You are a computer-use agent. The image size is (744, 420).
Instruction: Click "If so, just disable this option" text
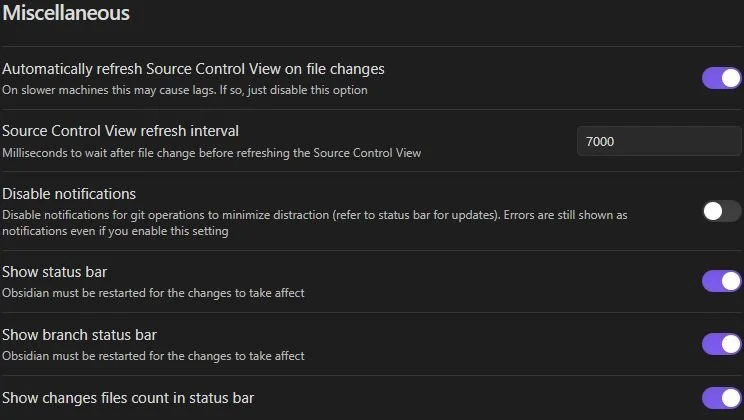(300, 90)
